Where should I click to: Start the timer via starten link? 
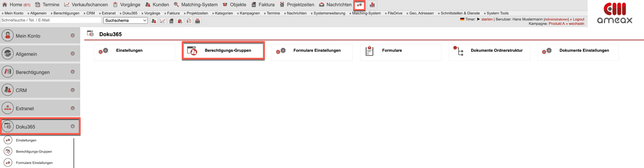[x=487, y=19]
